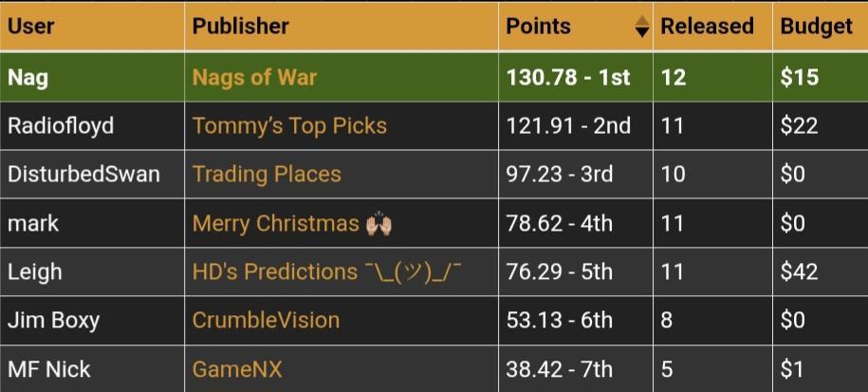Open Tommy's Top Picks publisher link

[x=289, y=125]
